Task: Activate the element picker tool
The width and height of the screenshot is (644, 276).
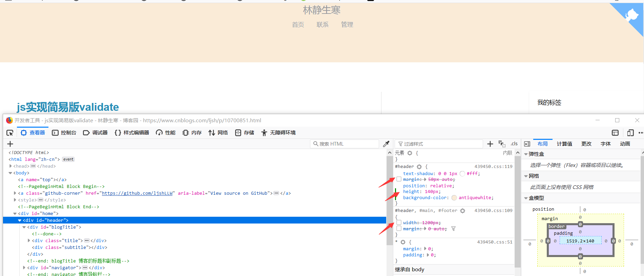Action: click(x=10, y=133)
